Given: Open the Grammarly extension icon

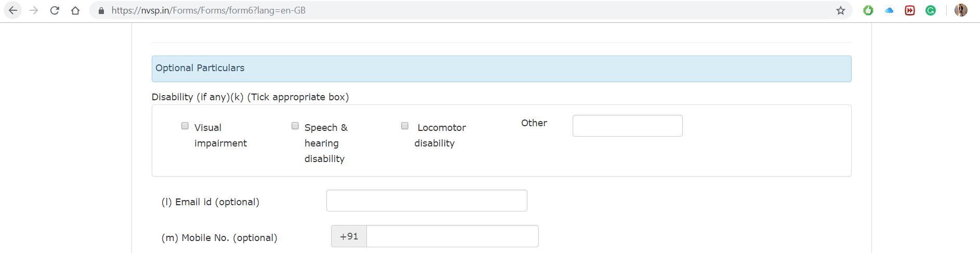Looking at the screenshot, I should coord(931,10).
